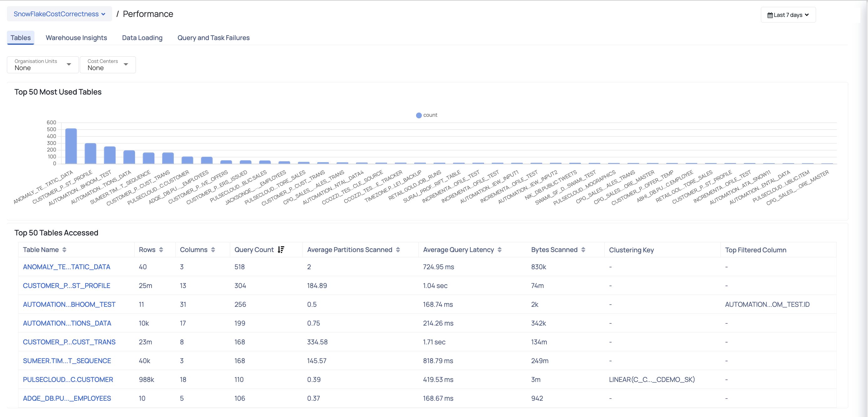Click the AUTOMATION...OM_TEST.ID filtered column cell
This screenshot has width=868, height=417.
coord(767,305)
